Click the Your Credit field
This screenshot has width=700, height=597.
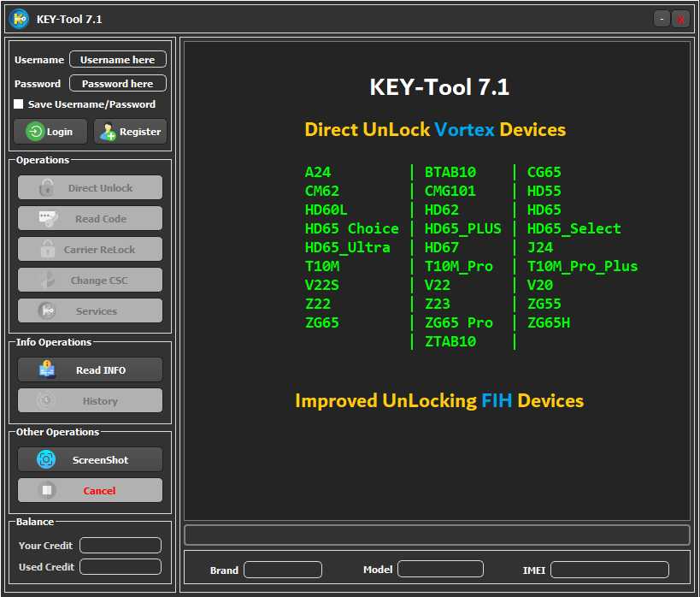pos(120,545)
